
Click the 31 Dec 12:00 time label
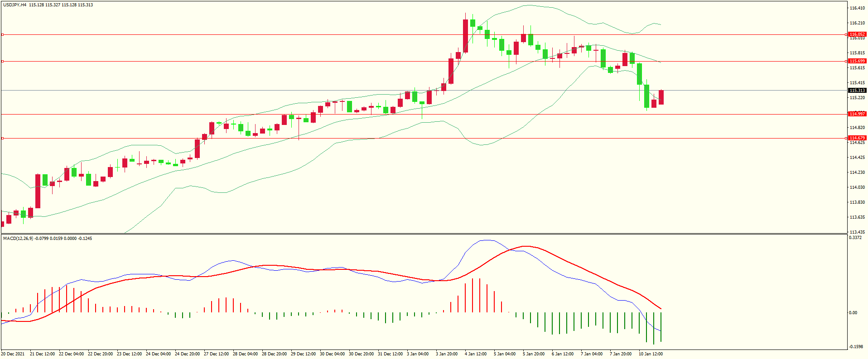click(x=390, y=354)
